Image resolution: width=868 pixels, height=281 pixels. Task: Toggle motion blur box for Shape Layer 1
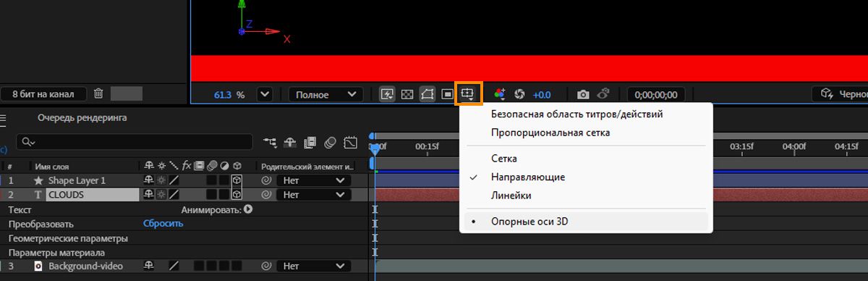click(211, 180)
